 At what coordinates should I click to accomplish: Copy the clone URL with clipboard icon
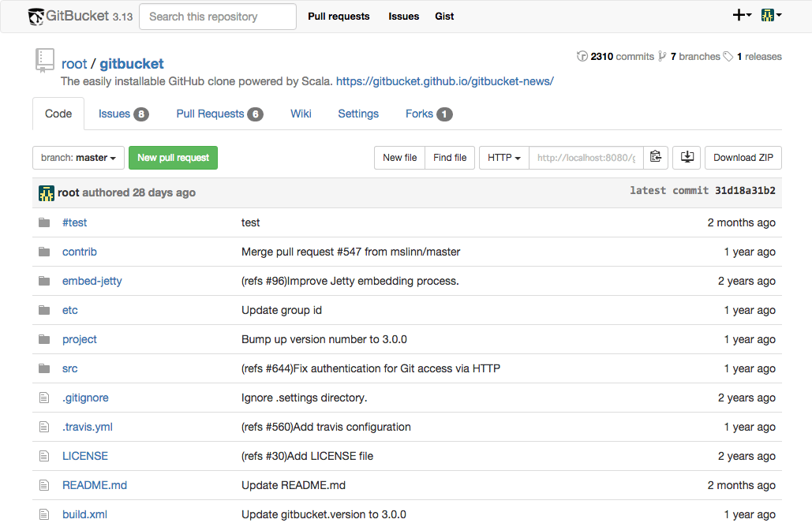tap(656, 158)
